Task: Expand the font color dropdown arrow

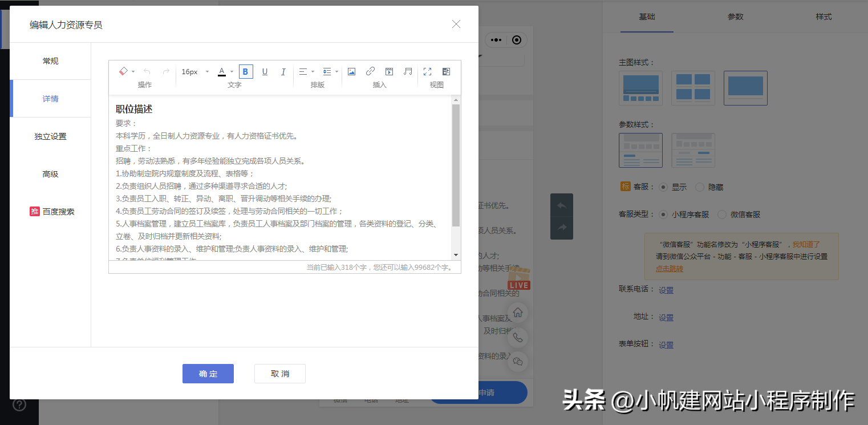Action: coord(232,72)
